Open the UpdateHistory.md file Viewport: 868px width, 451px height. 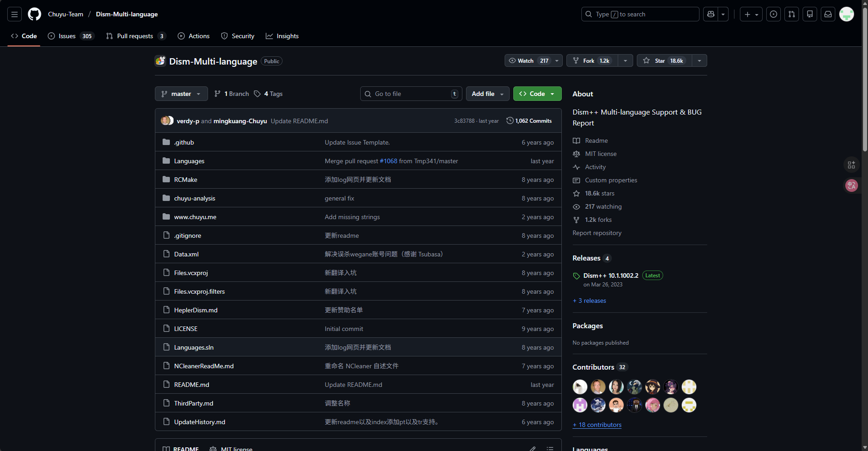point(200,422)
